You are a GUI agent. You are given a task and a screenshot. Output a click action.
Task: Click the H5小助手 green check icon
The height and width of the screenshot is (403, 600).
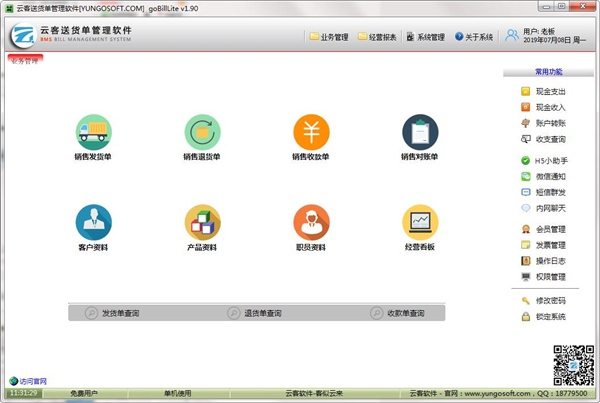tap(526, 161)
